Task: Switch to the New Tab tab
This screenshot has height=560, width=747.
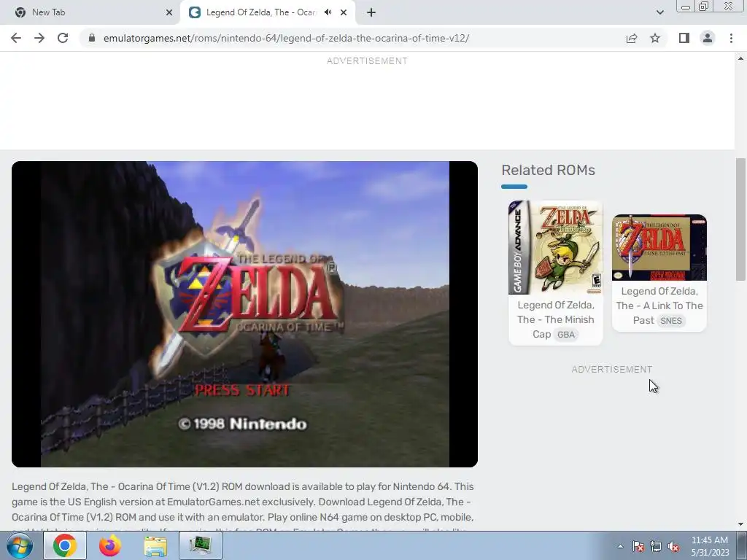Action: [x=90, y=12]
